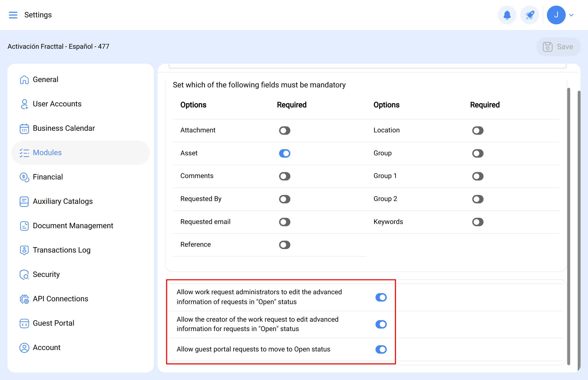Open the hamburger menu icon

(x=13, y=15)
